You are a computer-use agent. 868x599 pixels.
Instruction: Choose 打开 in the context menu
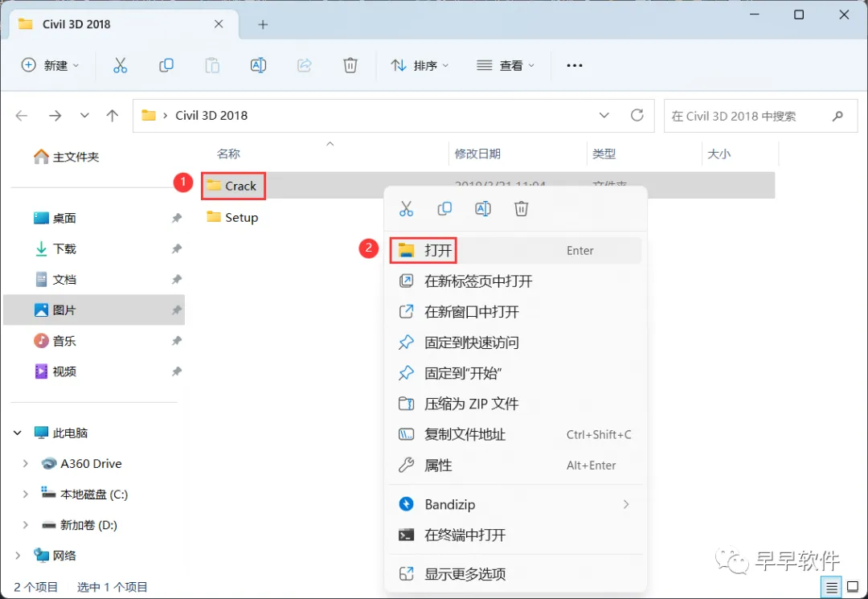[515, 251]
